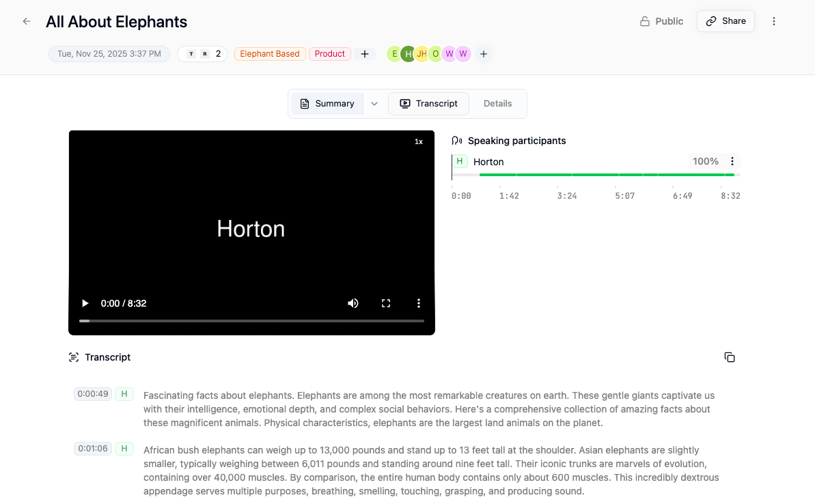Click the Share link button
This screenshot has height=504, width=815.
tap(726, 21)
